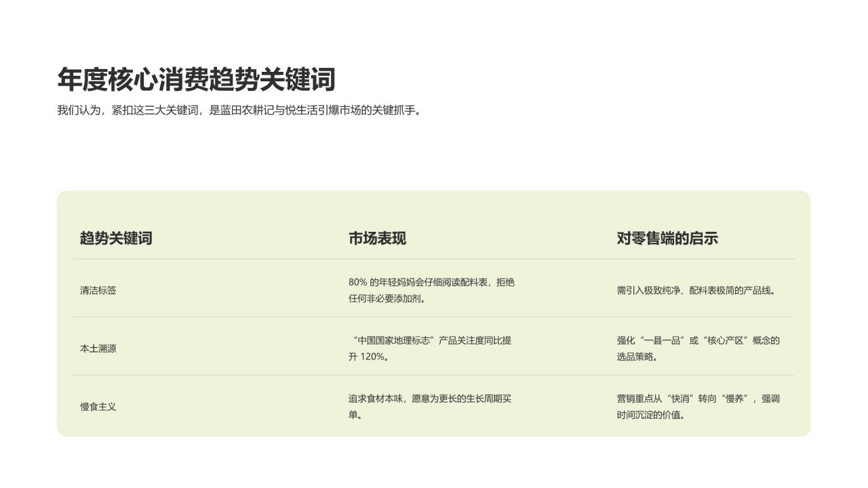
Task: Select the cell starting with 营销重点从
Action: click(698, 407)
